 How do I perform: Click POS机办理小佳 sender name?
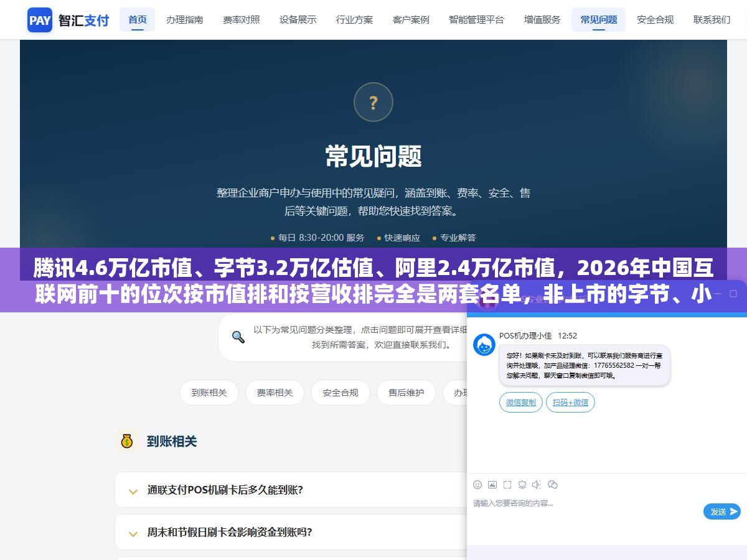(x=525, y=335)
